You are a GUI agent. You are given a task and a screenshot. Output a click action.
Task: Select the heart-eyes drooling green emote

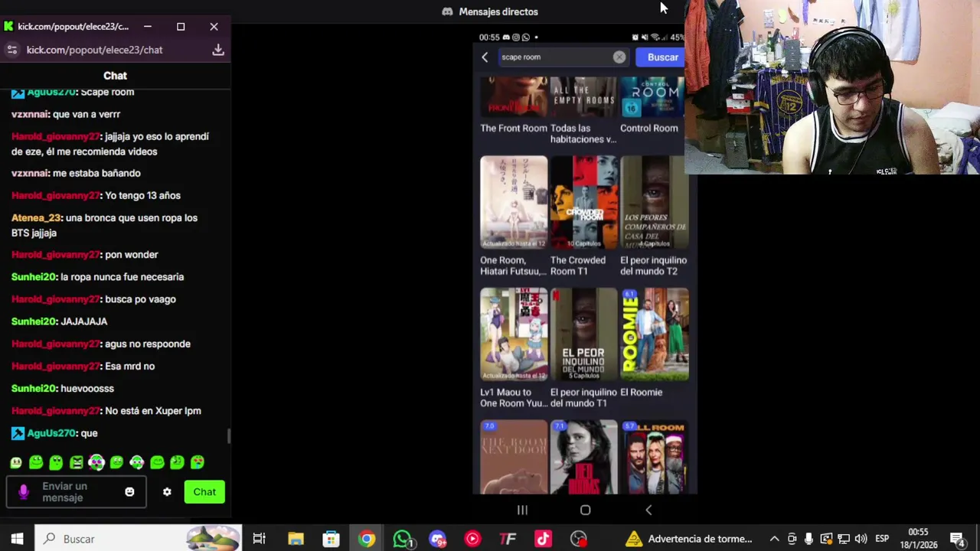[x=198, y=462]
